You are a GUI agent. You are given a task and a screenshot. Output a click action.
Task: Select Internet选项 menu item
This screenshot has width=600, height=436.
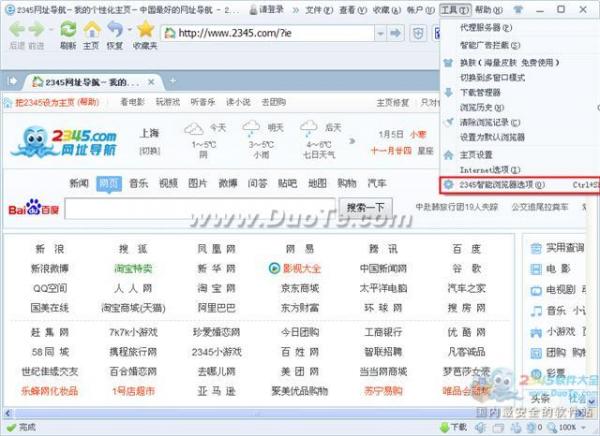[x=520, y=170]
